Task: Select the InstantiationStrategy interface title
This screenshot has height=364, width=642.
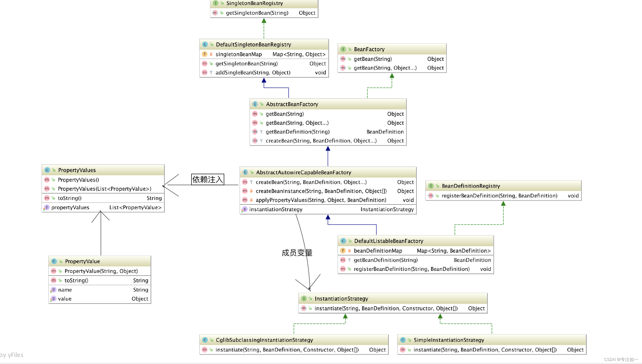Action: [341, 299]
